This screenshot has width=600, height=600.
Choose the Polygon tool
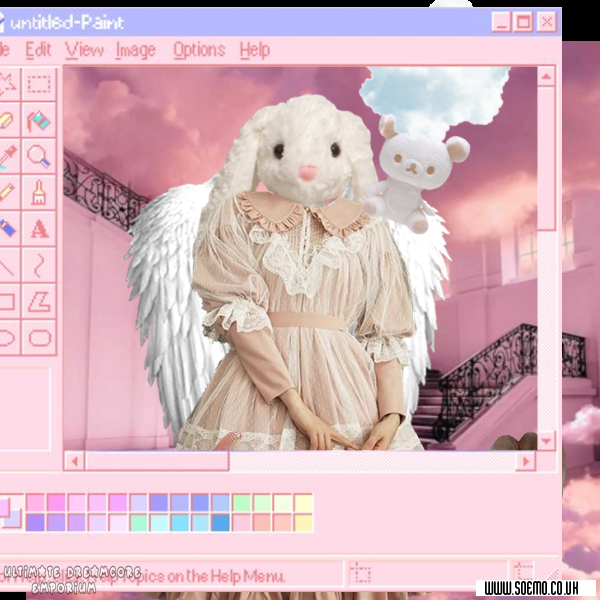[x=39, y=300]
